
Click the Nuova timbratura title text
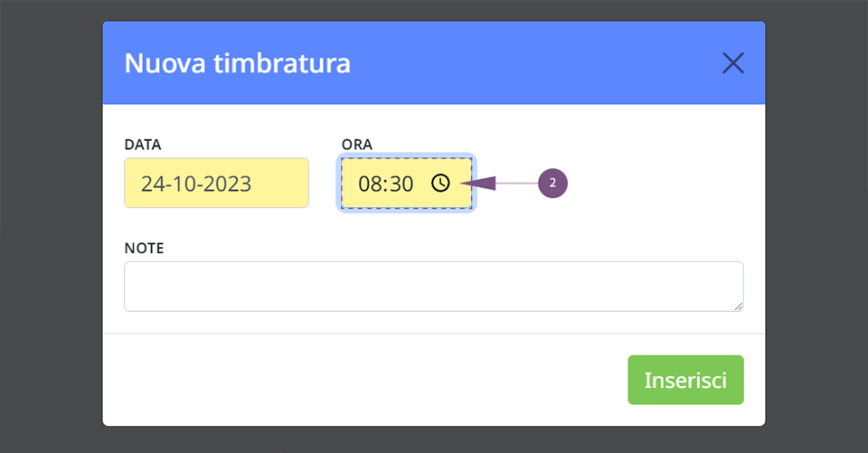[238, 63]
